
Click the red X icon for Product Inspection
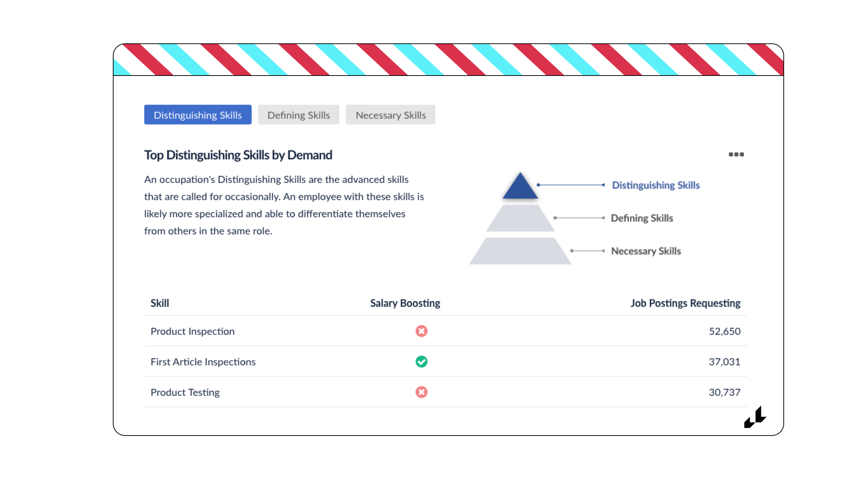coord(421,331)
